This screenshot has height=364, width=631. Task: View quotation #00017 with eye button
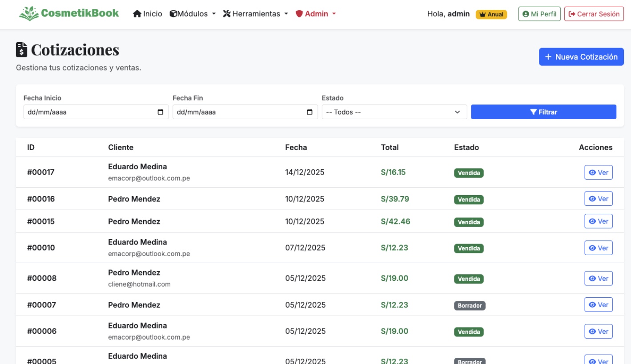pyautogui.click(x=598, y=172)
